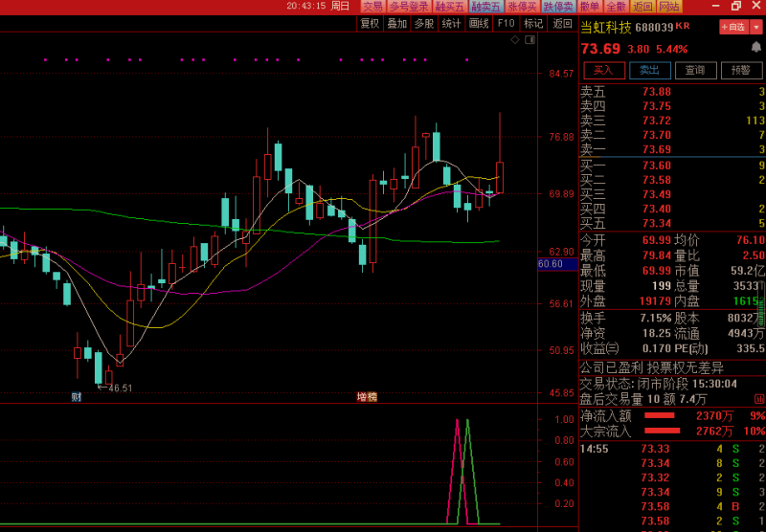Toggle 复权 price adjustment
766x532 pixels.
(370, 24)
